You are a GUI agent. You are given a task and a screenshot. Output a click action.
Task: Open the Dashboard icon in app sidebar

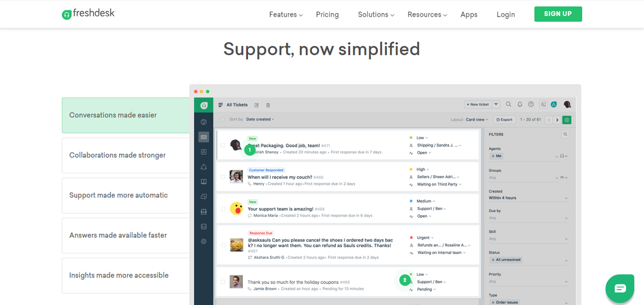pos(204,122)
